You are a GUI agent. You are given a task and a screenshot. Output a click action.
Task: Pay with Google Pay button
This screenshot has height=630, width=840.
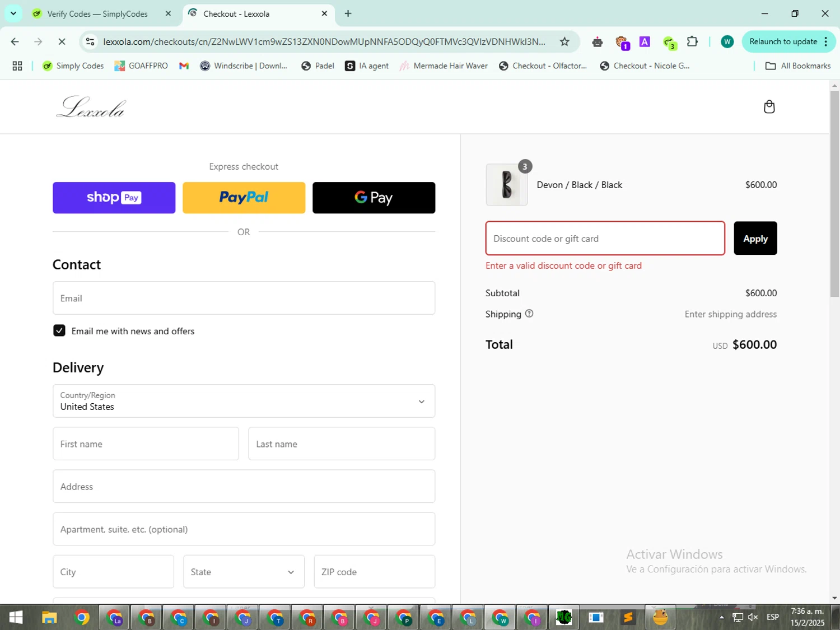374,198
